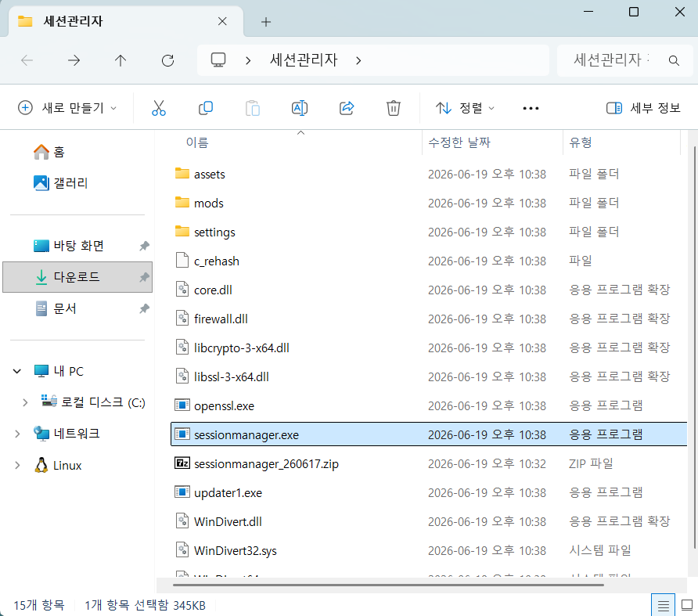This screenshot has width=698, height=616.
Task: Open 문서 in sidebar
Action: (x=56, y=308)
